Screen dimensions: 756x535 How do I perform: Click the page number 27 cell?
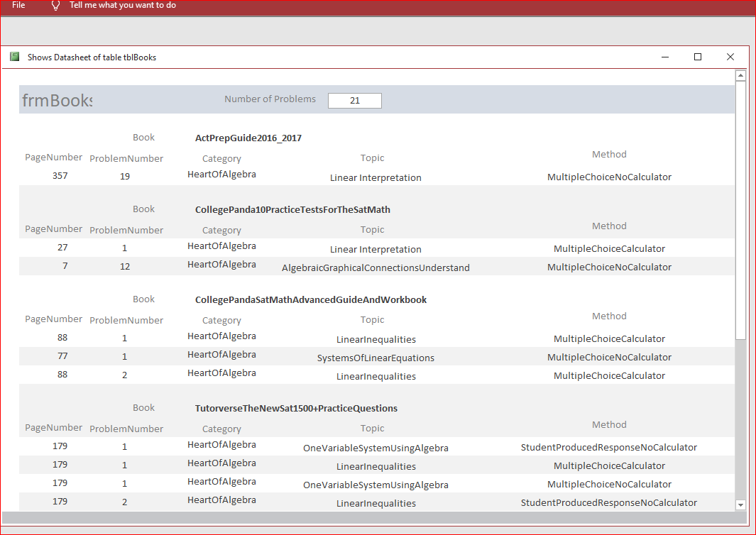click(62, 247)
